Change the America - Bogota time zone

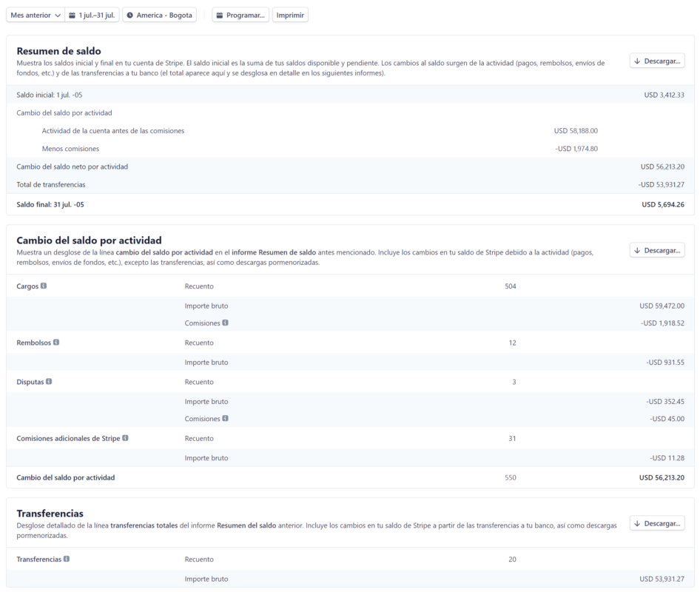tap(159, 15)
